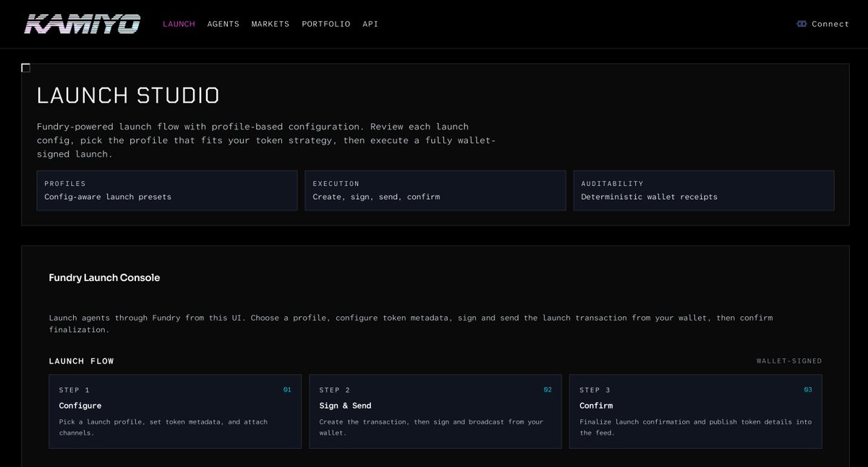Open the LAUNCH nav tab

pos(179,24)
